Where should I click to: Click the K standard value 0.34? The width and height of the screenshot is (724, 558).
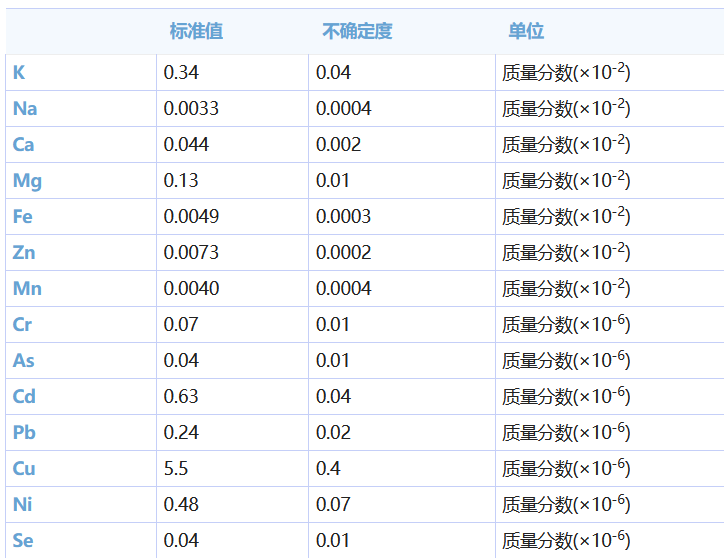pyautogui.click(x=181, y=73)
